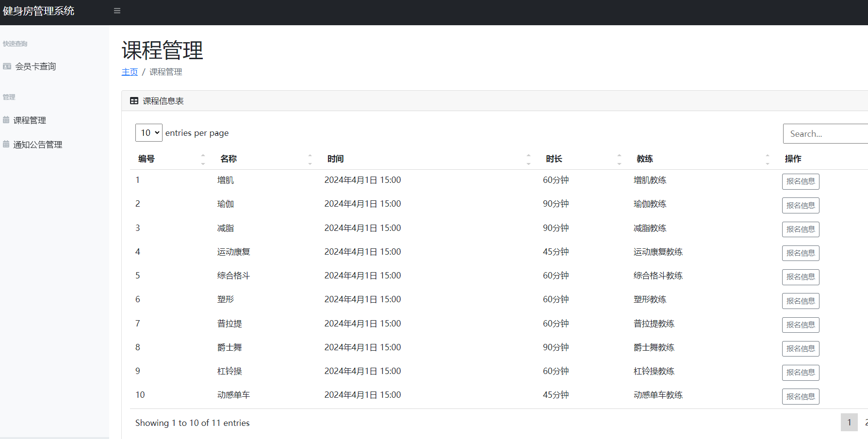Click the calendar icon beside 通知公告管理

click(x=6, y=144)
